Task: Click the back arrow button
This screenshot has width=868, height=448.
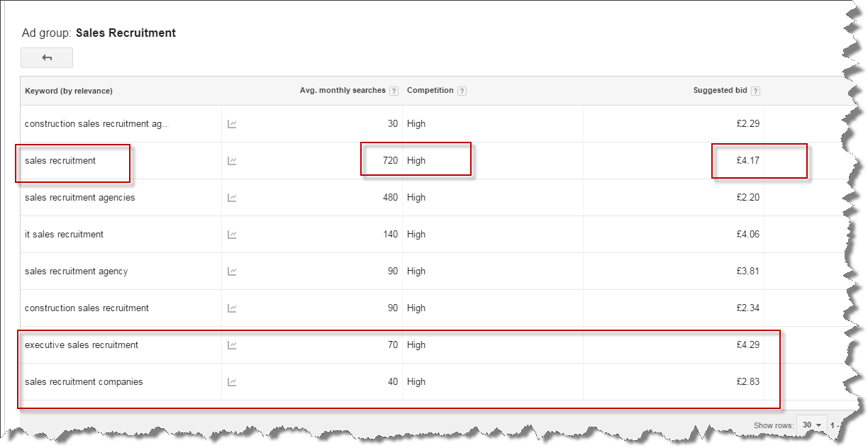Action: tap(47, 57)
